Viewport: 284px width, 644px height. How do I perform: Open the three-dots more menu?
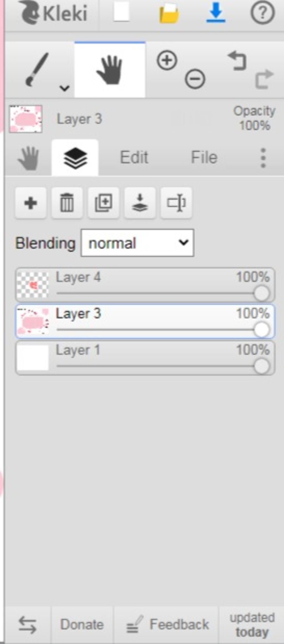tap(263, 158)
